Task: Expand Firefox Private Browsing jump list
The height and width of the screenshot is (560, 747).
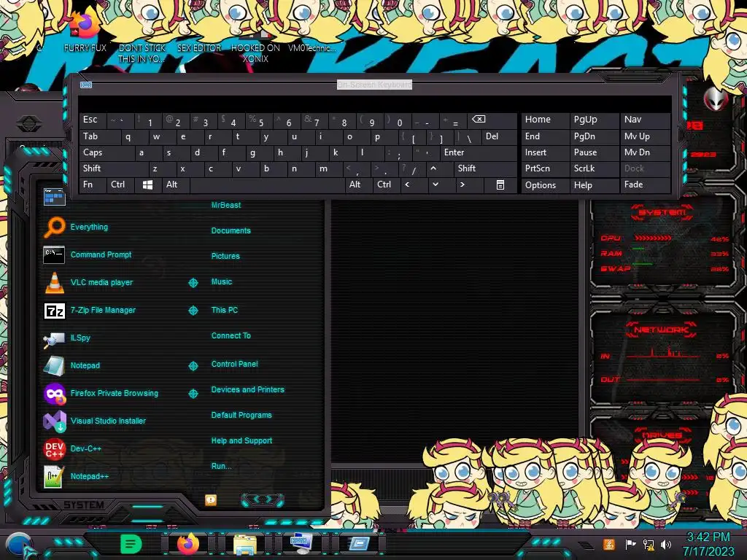Action: [x=193, y=394]
